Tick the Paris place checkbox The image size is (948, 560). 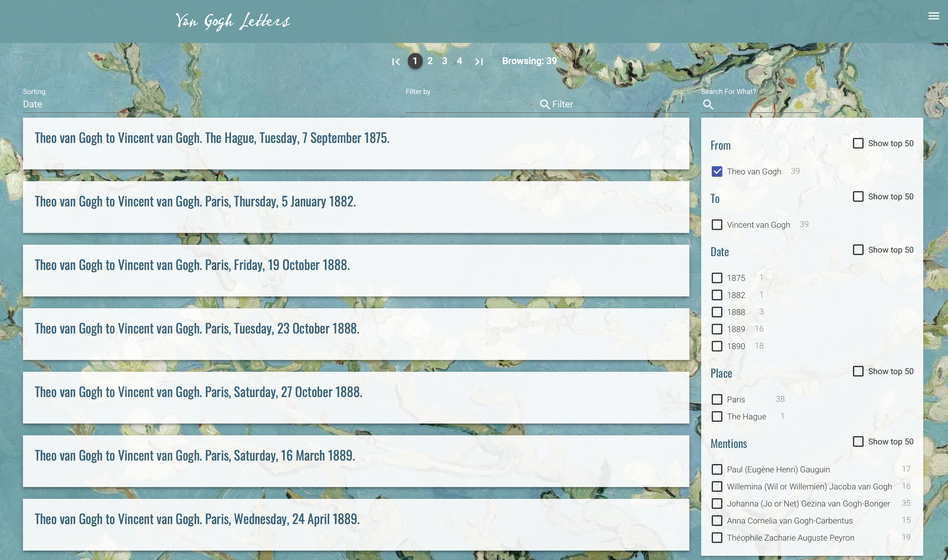(717, 399)
